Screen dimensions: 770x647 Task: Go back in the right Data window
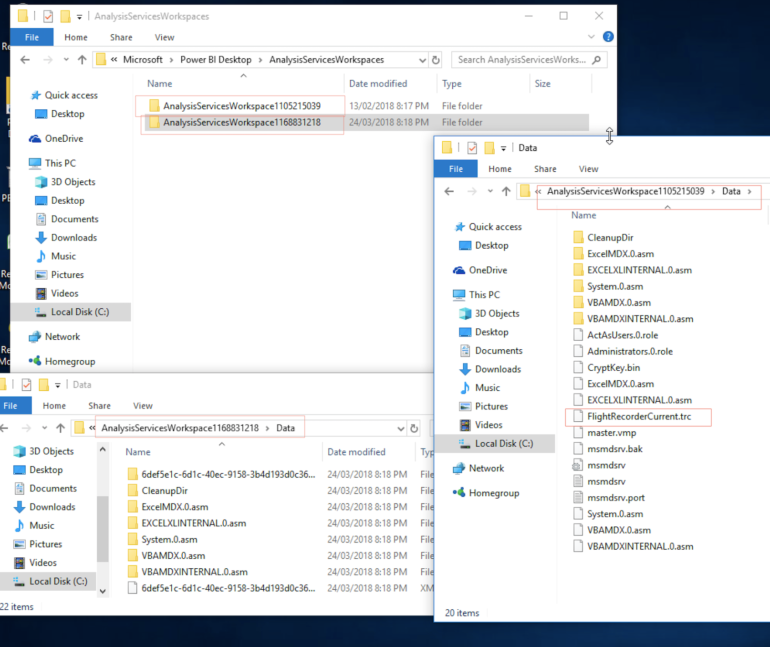pyautogui.click(x=449, y=191)
